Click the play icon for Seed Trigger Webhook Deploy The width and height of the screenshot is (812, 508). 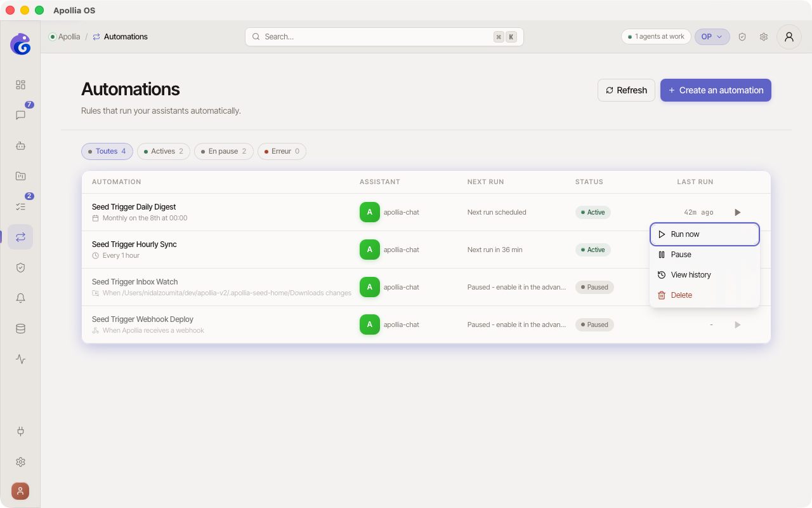pos(737,324)
